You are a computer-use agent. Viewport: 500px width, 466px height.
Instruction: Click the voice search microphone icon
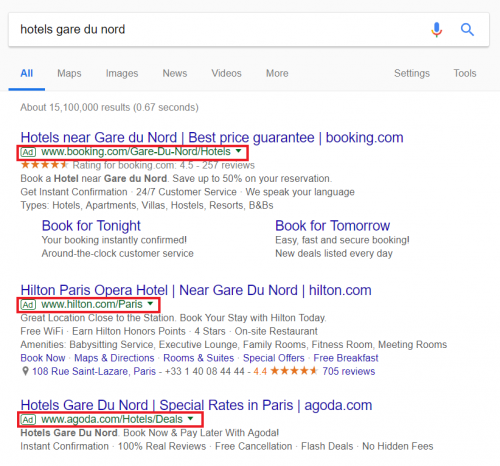(436, 30)
